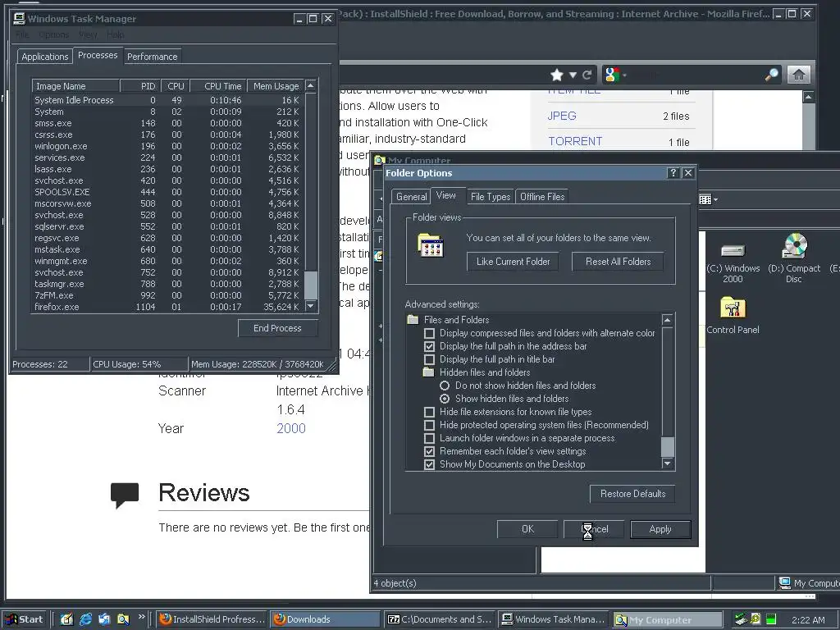
Task: Select Control Panel icon in My Computer
Action: point(733,316)
